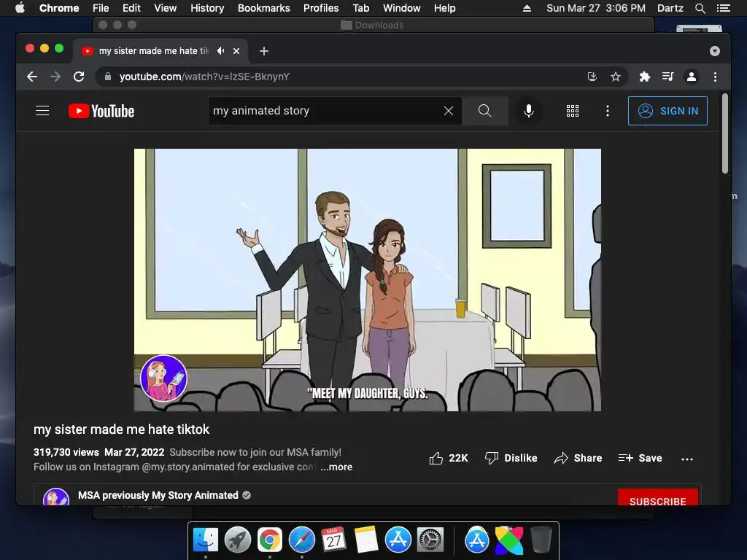Click the page scrollbar thumb
The image size is (747, 560).
[x=725, y=133]
